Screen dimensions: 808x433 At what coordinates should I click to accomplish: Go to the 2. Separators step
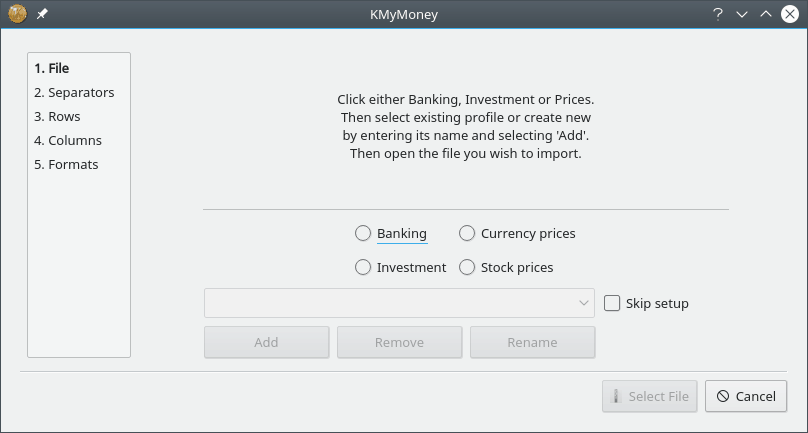pos(74,93)
